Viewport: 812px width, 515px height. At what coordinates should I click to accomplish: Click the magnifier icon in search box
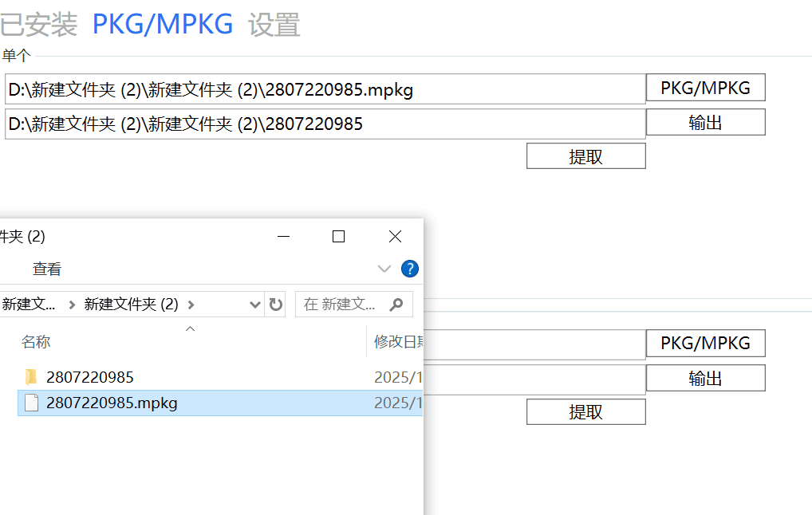396,305
